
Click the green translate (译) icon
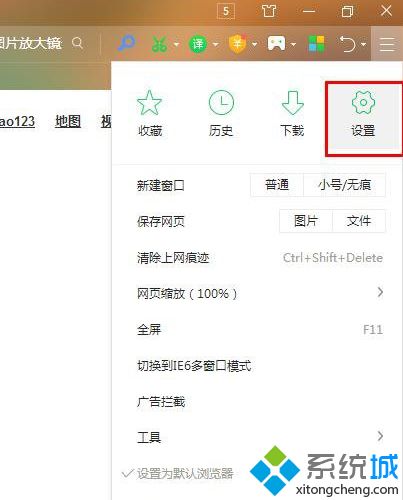point(198,44)
